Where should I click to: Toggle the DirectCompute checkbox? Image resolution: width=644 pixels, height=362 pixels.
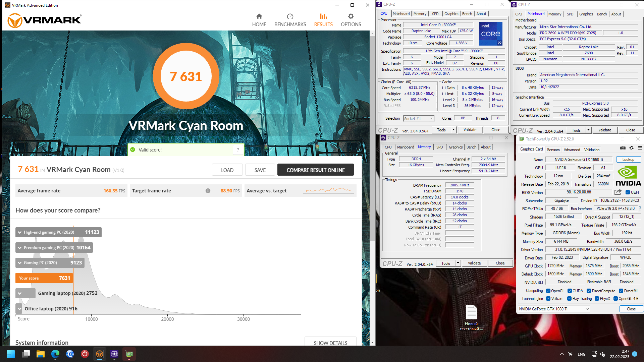coord(589,291)
